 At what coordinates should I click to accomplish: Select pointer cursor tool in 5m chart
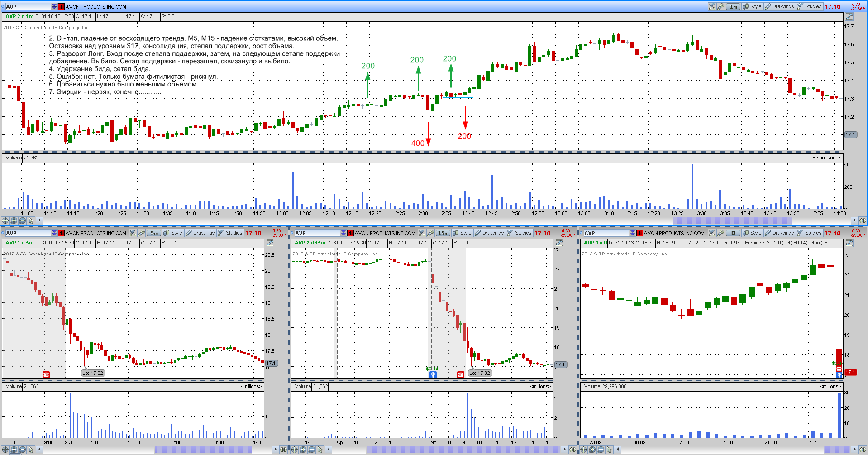pyautogui.click(x=31, y=450)
